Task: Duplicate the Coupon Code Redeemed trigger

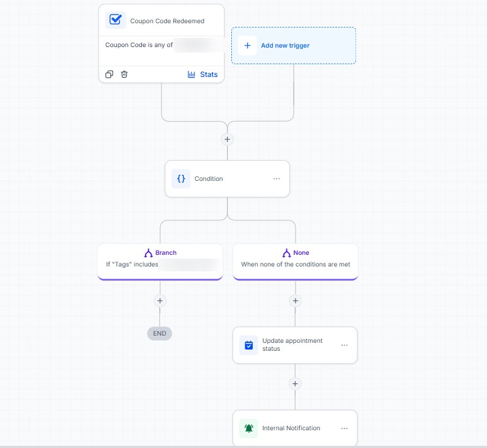Action: 110,75
